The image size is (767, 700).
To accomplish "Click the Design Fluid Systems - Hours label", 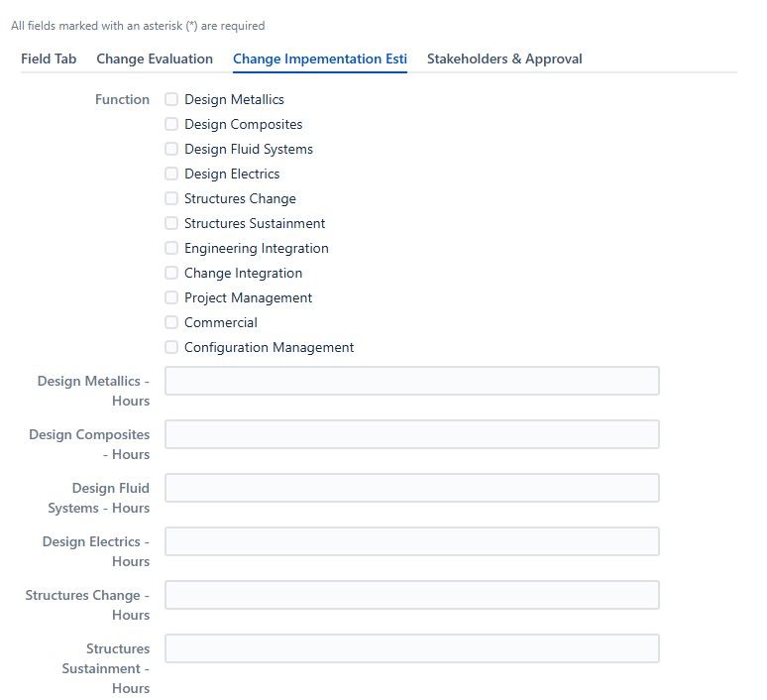I will pyautogui.click(x=99, y=498).
